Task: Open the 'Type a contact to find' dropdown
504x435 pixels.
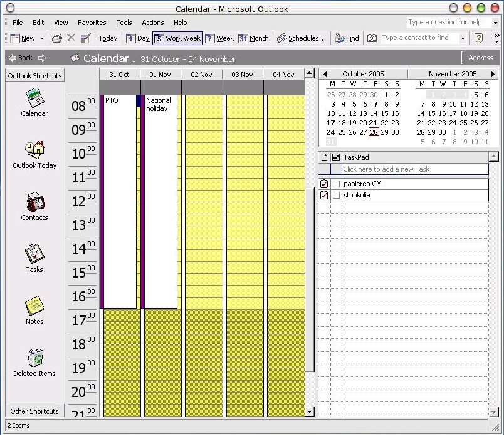Action: tap(463, 38)
